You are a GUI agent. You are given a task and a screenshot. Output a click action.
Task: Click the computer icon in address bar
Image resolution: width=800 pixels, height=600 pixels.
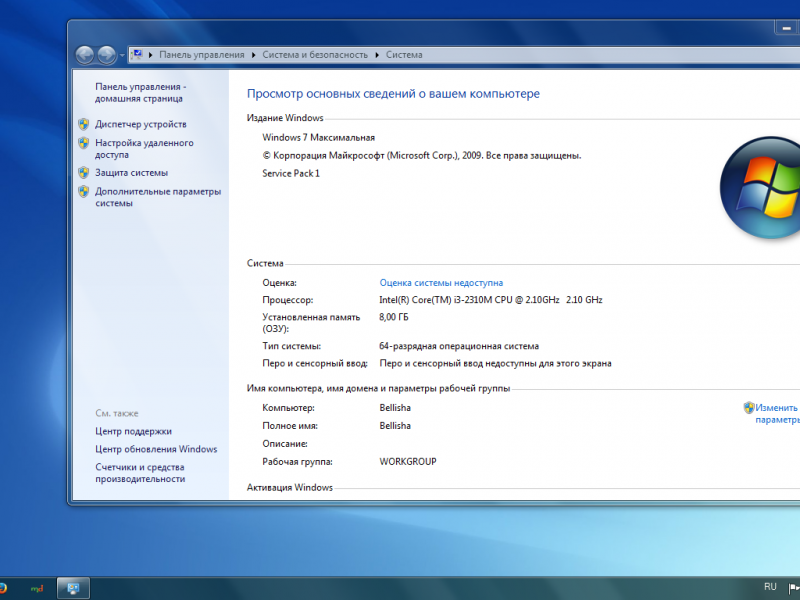pyautogui.click(x=136, y=54)
